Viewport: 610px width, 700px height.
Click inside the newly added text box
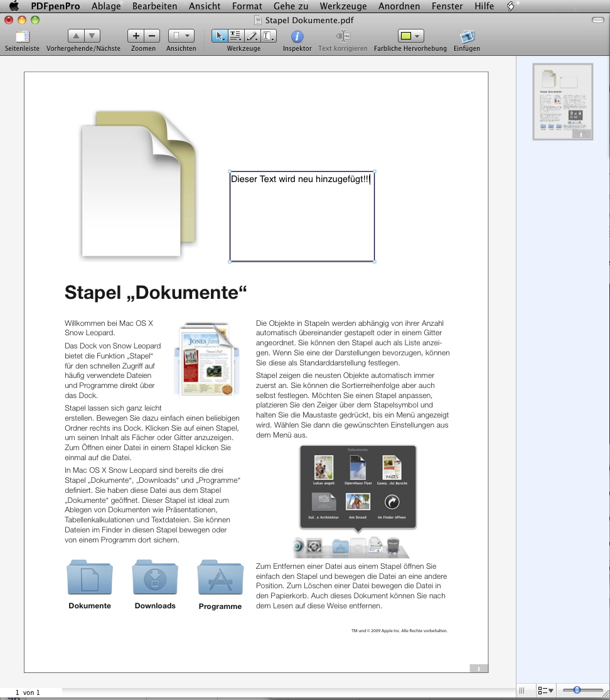click(302, 220)
